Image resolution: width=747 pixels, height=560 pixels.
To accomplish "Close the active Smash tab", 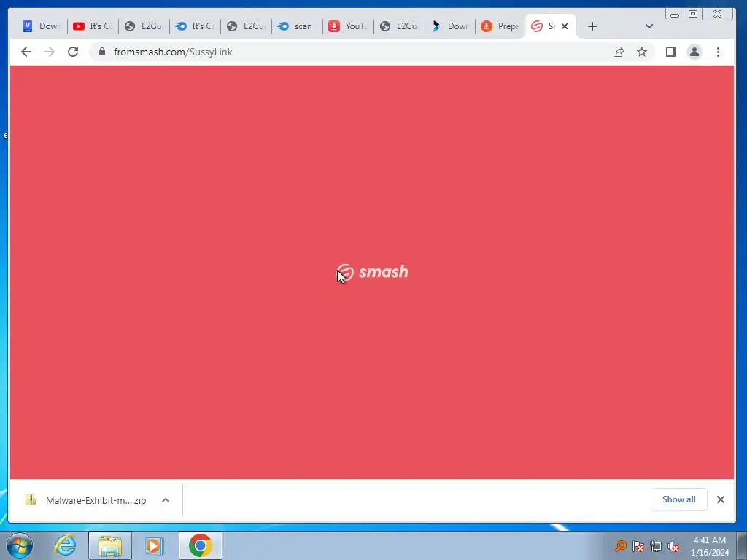I will pyautogui.click(x=565, y=26).
